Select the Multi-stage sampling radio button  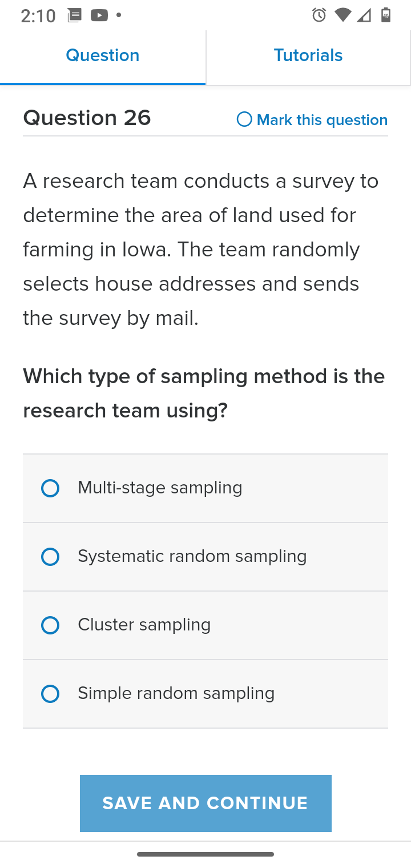point(50,488)
